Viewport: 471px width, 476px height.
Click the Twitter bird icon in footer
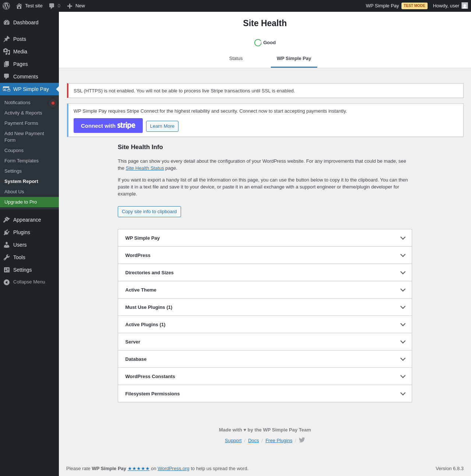click(302, 440)
